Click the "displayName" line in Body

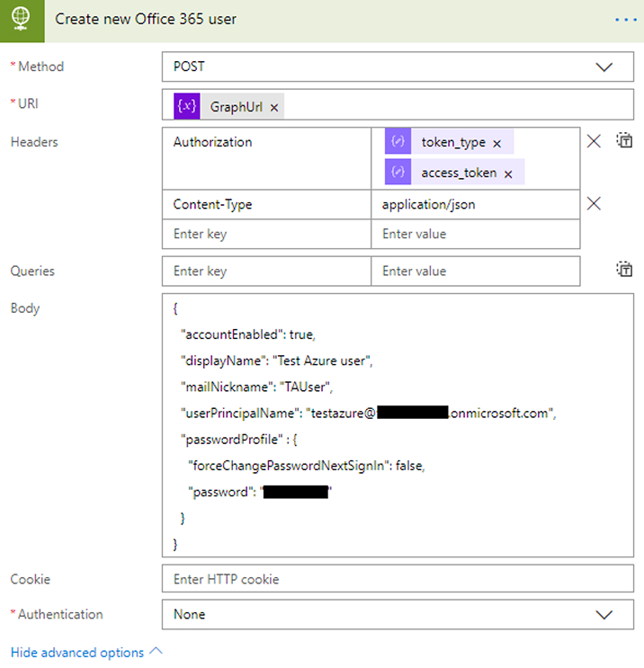click(x=276, y=361)
